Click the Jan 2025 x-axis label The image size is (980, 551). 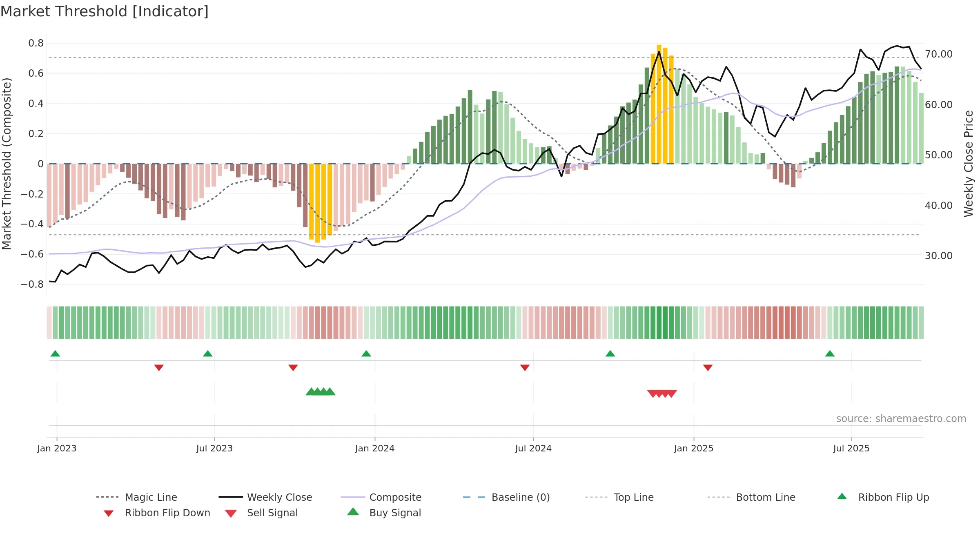click(x=694, y=448)
